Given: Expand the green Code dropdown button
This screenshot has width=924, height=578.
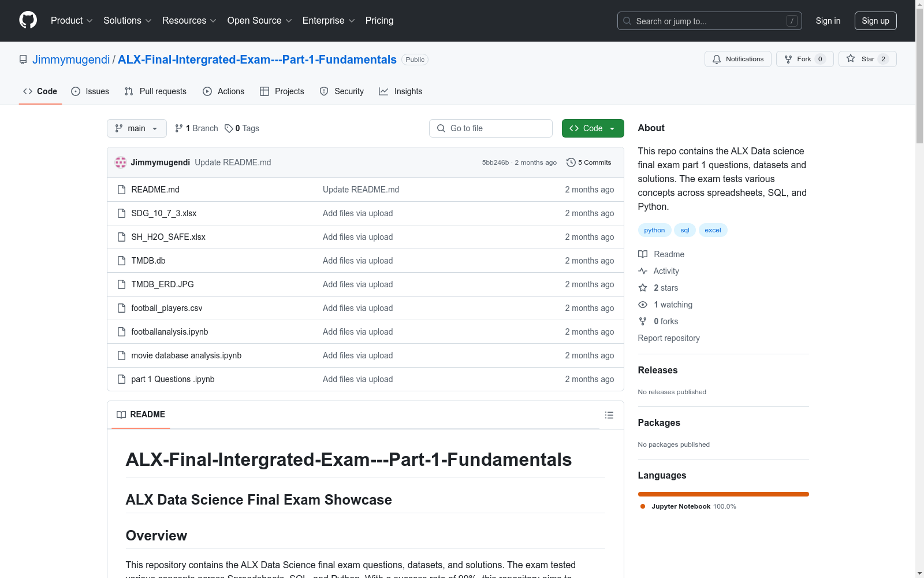Looking at the screenshot, I should [593, 128].
